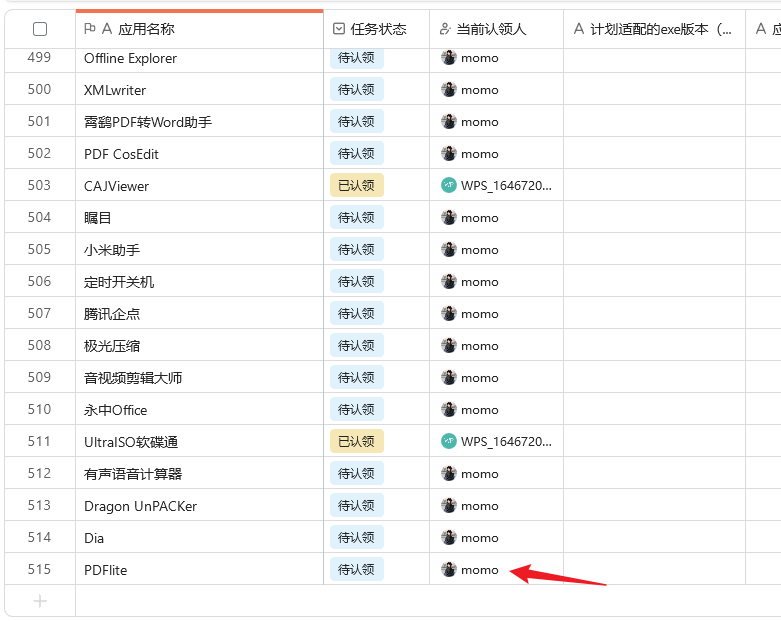Select the 小米助手 cell

[x=199, y=249]
